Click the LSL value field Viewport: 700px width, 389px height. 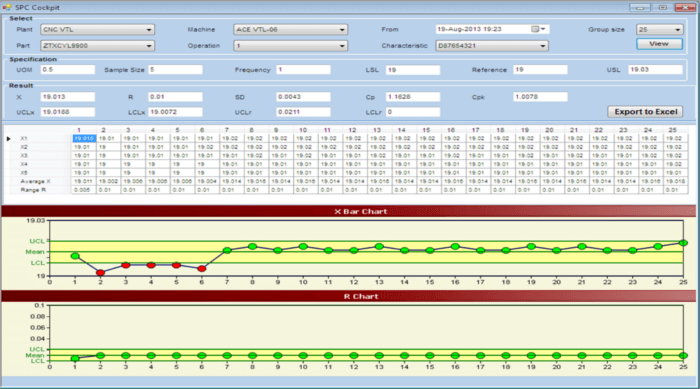413,70
